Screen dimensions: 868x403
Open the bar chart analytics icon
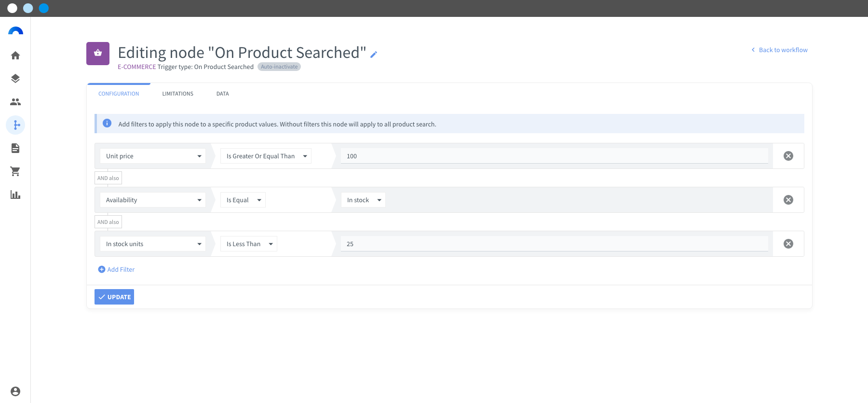pos(15,195)
